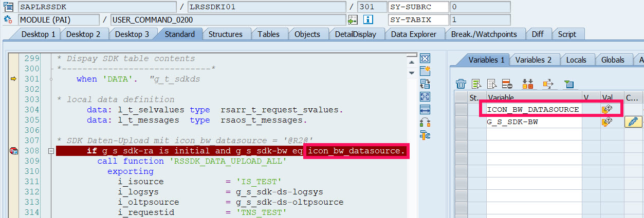Click the up arrow of the code scrollbar
Image resolution: width=644 pixels, height=218 pixels.
tap(411, 62)
